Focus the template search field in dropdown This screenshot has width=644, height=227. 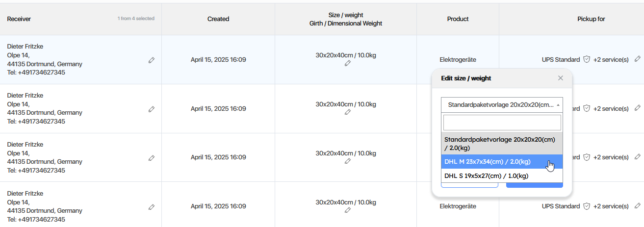tap(502, 123)
